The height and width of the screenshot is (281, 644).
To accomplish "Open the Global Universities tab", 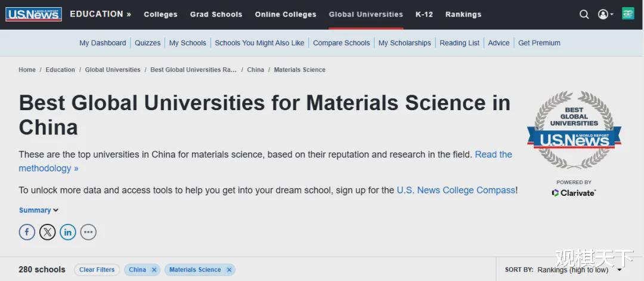I will point(366,14).
